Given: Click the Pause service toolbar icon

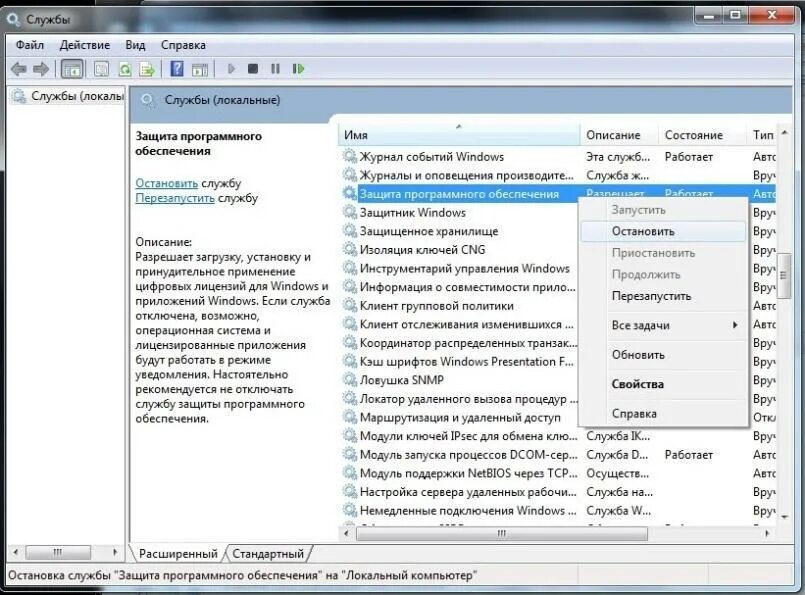Looking at the screenshot, I should coord(275,68).
